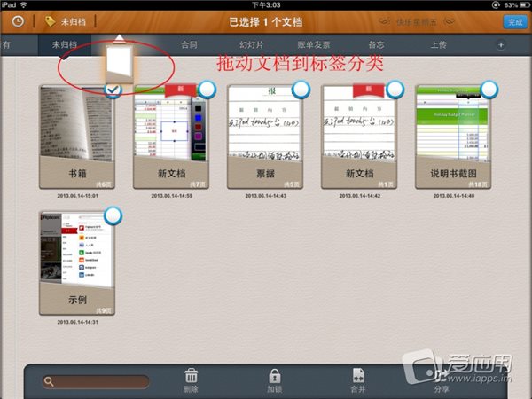The width and height of the screenshot is (532, 399).
Task: Open the 票据 document thumbnail
Action: 265,137
